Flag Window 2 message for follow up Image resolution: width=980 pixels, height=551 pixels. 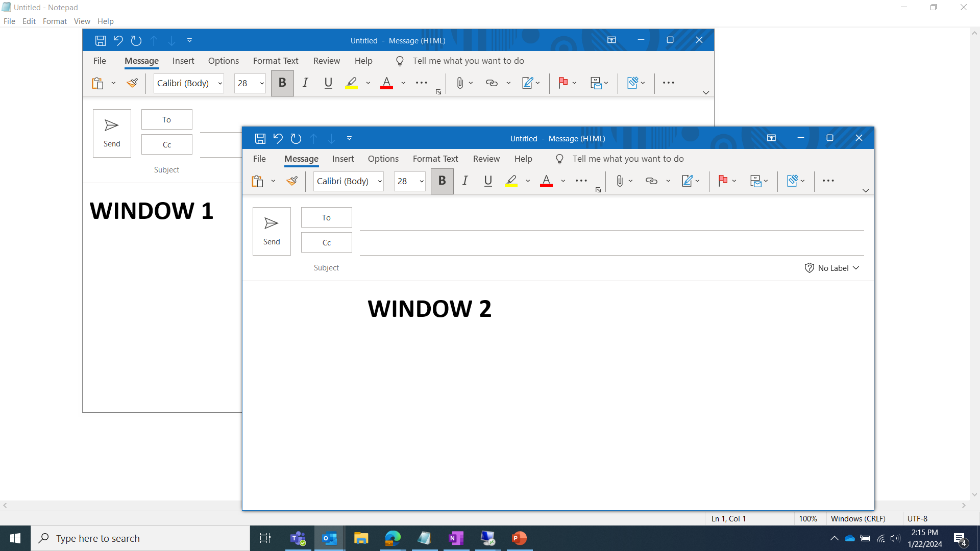(723, 181)
